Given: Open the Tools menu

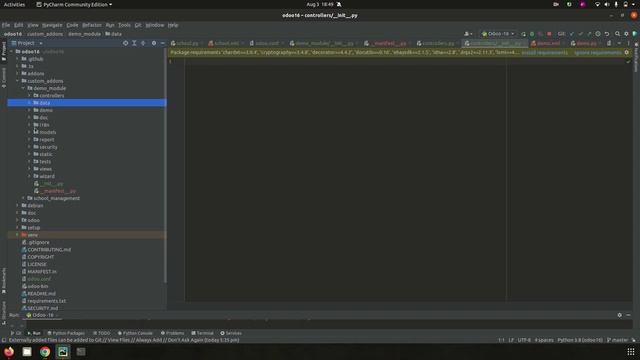Looking at the screenshot, I should click(x=124, y=25).
